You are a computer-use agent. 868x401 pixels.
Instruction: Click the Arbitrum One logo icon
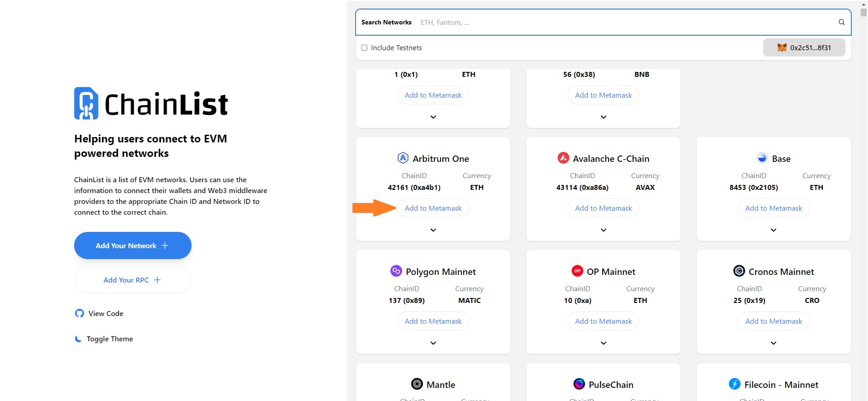pos(403,158)
